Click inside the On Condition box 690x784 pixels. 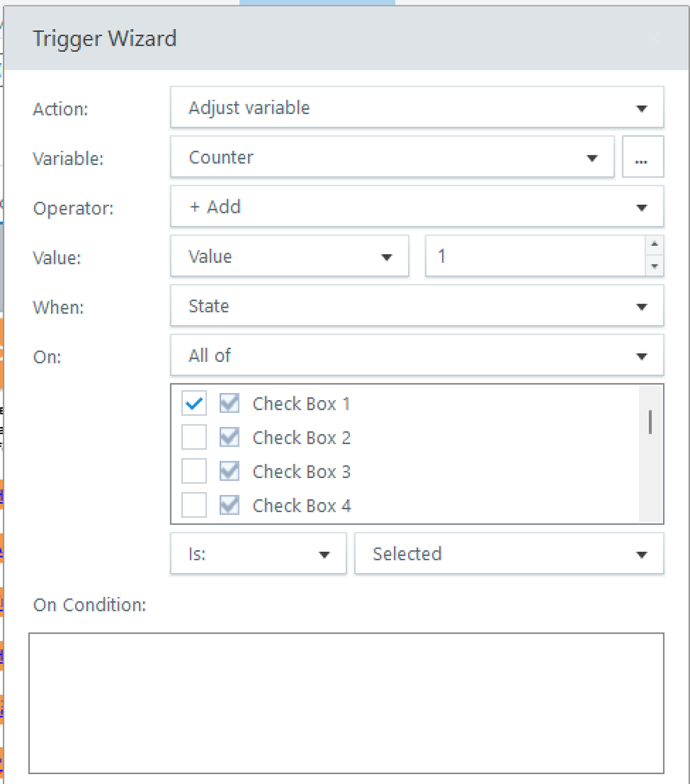pyautogui.click(x=345, y=702)
